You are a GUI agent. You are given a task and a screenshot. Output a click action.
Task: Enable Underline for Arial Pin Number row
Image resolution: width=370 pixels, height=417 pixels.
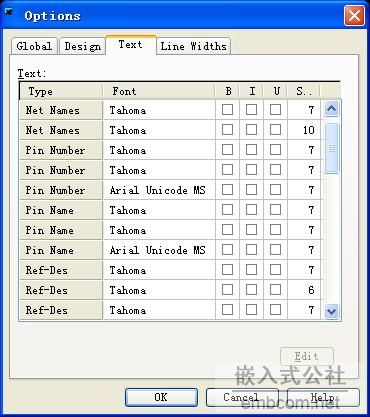tap(275, 190)
